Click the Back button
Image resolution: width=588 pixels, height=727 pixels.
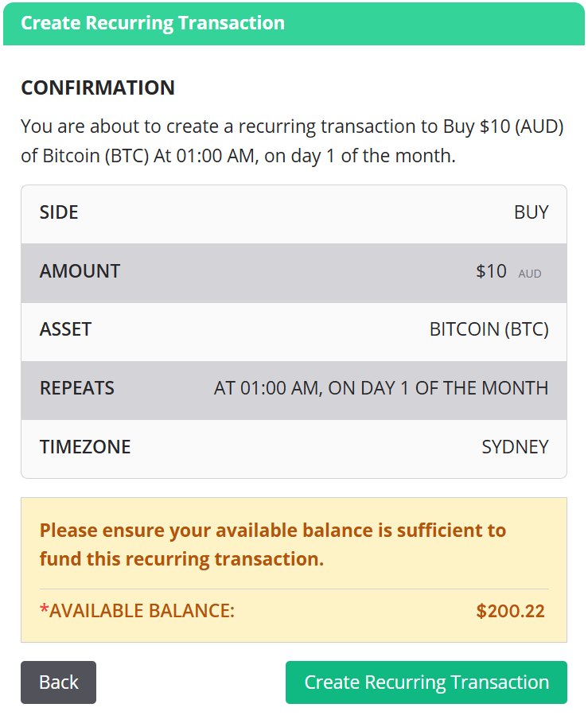click(x=58, y=682)
